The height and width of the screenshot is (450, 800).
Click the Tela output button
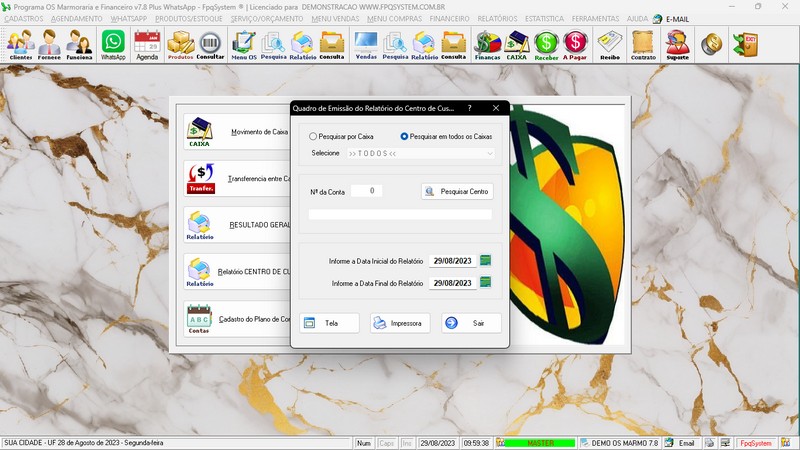[x=329, y=323]
